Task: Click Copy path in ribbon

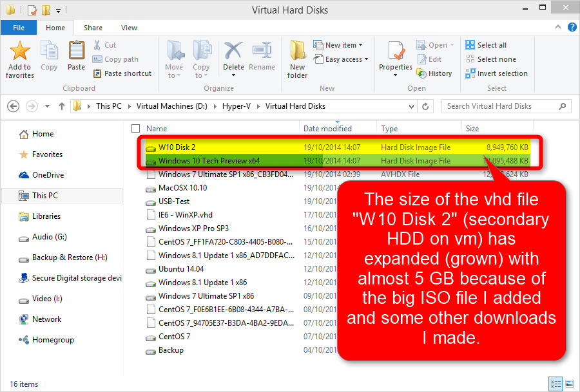Action: [115, 59]
